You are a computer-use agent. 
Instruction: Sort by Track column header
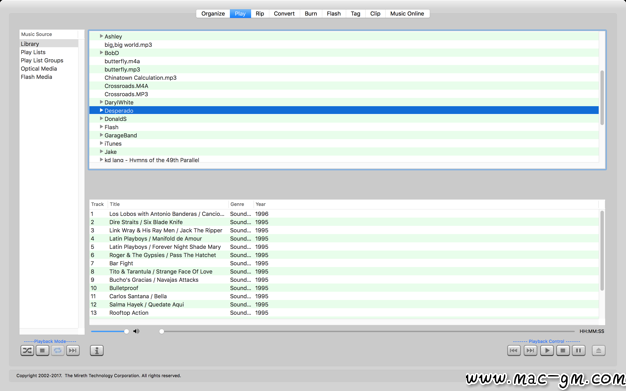pyautogui.click(x=98, y=204)
